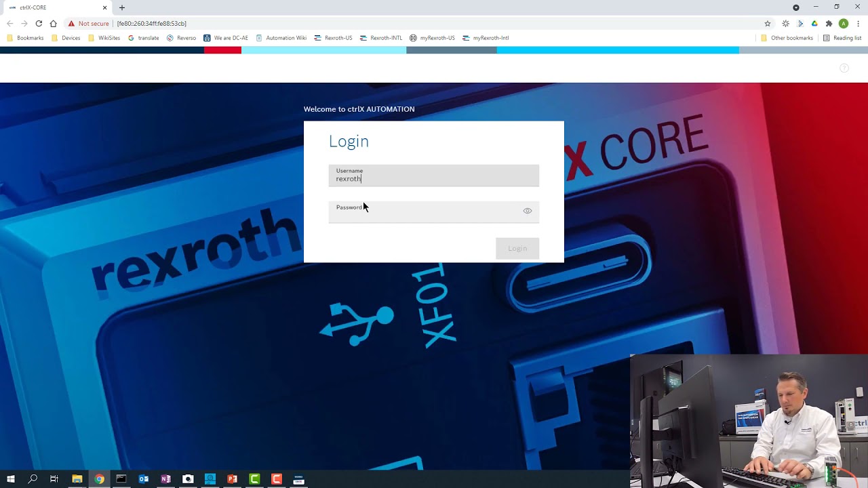Click the Chrome taskbar icon

(100, 479)
